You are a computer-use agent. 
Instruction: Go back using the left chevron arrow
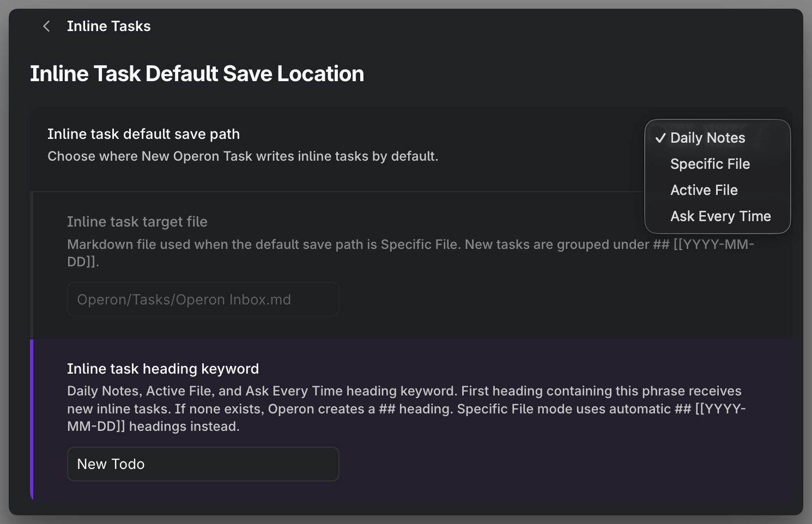point(46,26)
